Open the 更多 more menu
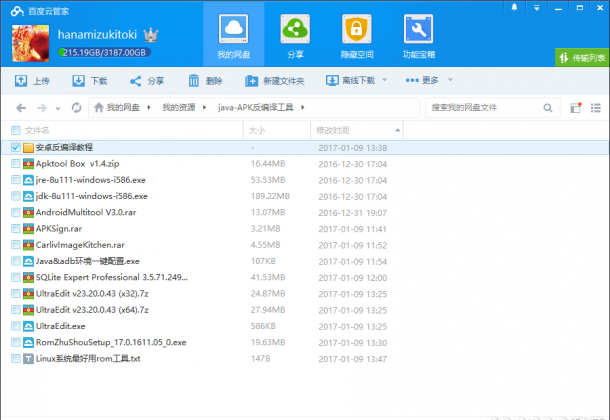610x420 pixels. [x=422, y=80]
